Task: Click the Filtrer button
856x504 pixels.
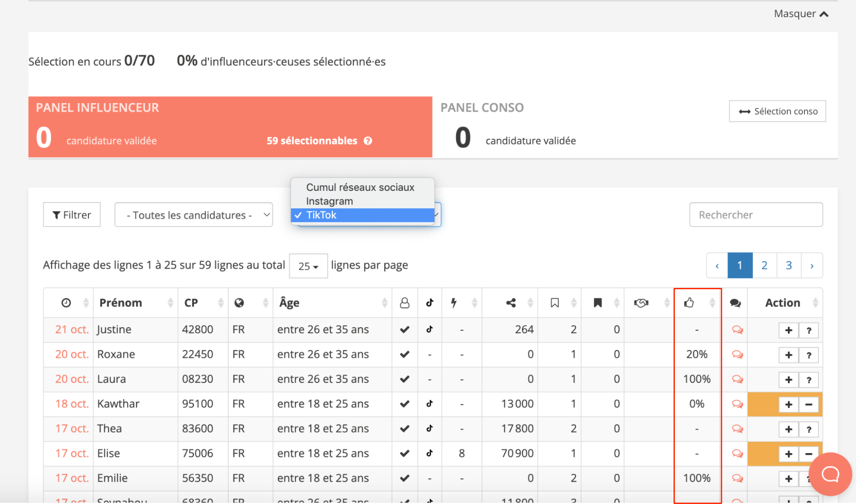Action: 72,215
